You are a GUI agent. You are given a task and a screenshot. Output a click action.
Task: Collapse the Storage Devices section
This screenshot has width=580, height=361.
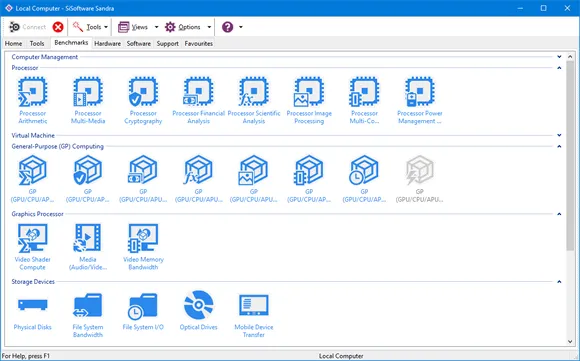click(x=559, y=282)
